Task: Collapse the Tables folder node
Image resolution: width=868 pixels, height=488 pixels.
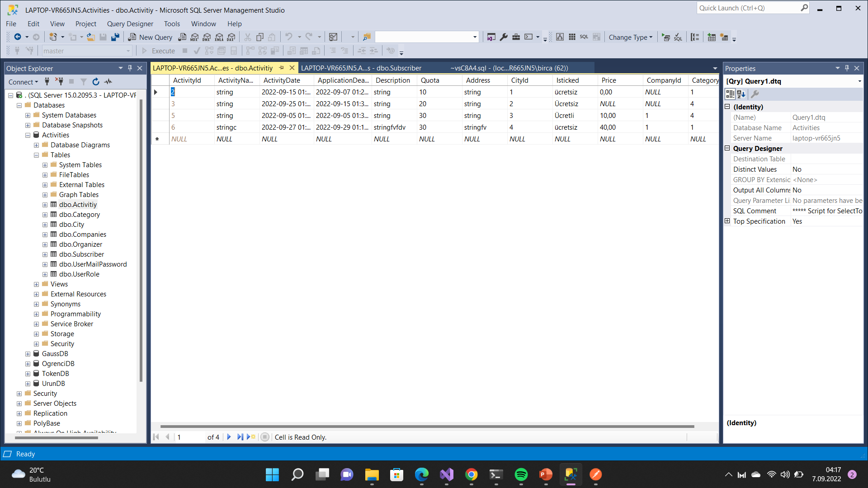Action: pyautogui.click(x=36, y=155)
